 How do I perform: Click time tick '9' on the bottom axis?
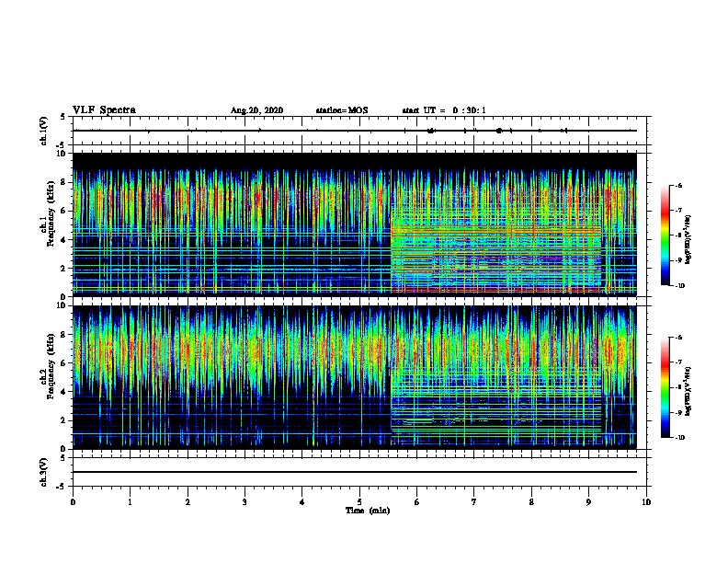click(588, 502)
